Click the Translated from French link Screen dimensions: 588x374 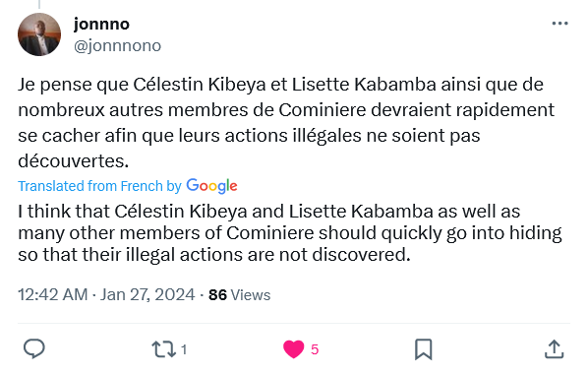[99, 186]
